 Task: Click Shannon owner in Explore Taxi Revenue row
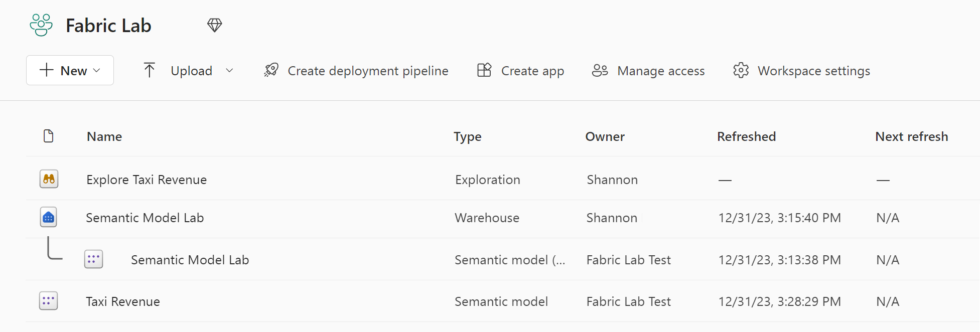[612, 180]
